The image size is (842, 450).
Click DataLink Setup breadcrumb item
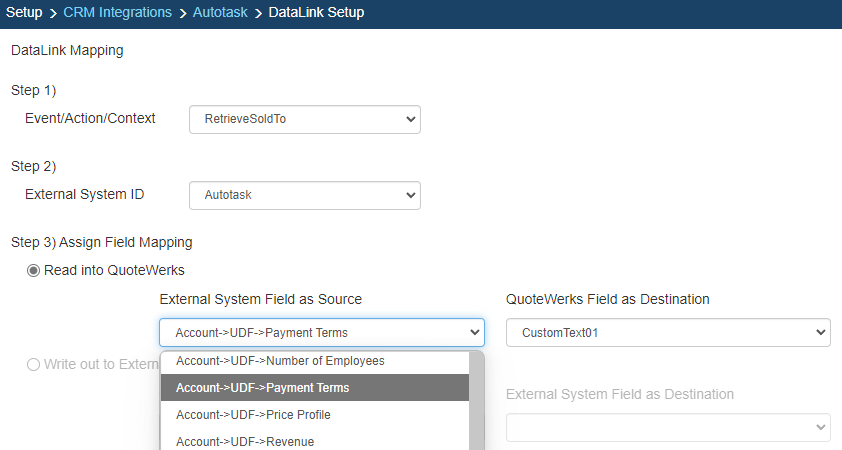316,13
